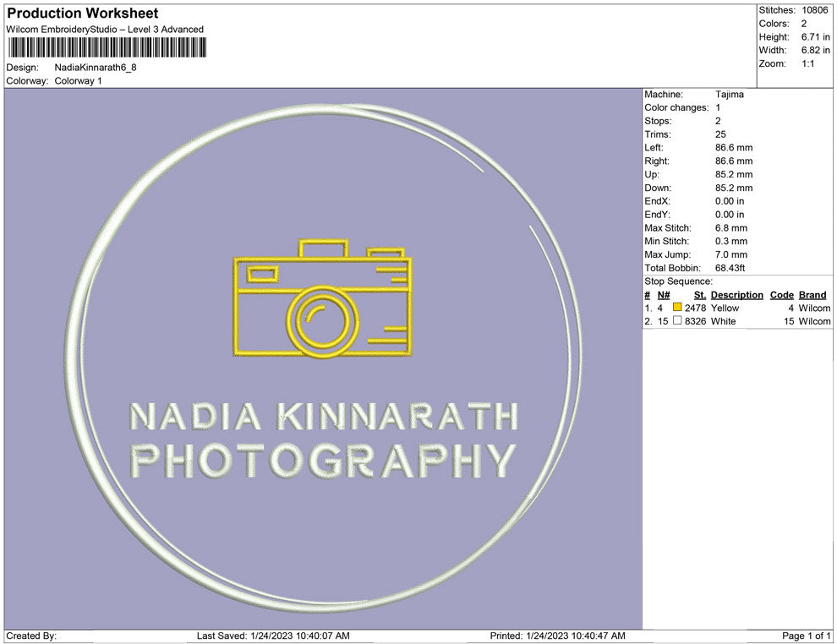Click the barcode under the worksheet title
Viewport: 837px width, 644px height.
pyautogui.click(x=106, y=47)
